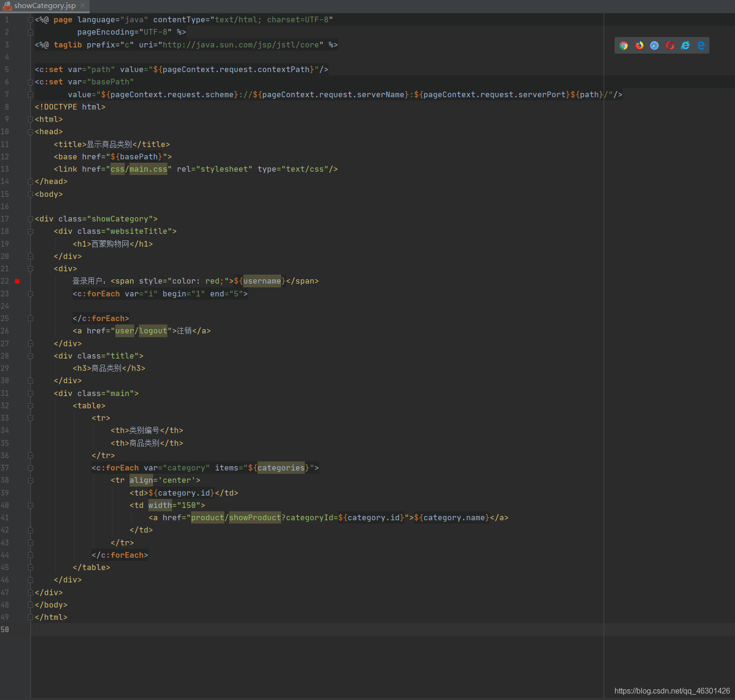Preview page in Firefox browser
The height and width of the screenshot is (700, 735).
pos(639,46)
